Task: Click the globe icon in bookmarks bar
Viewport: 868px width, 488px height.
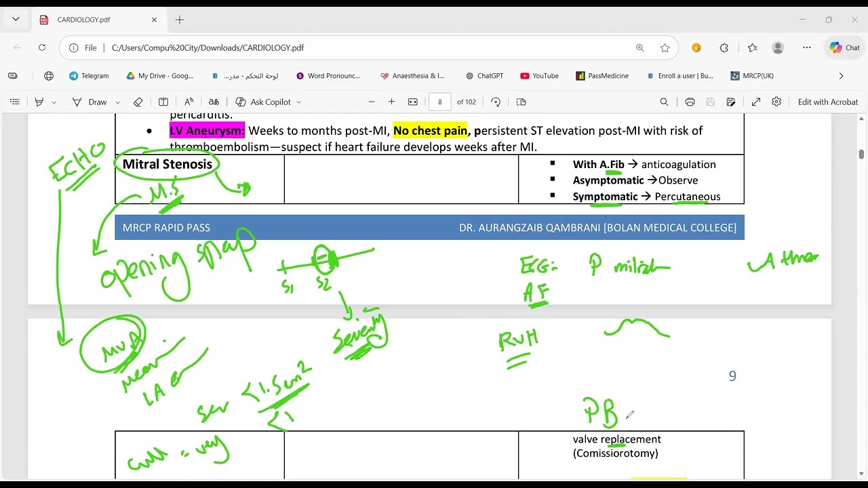Action: [x=49, y=76]
